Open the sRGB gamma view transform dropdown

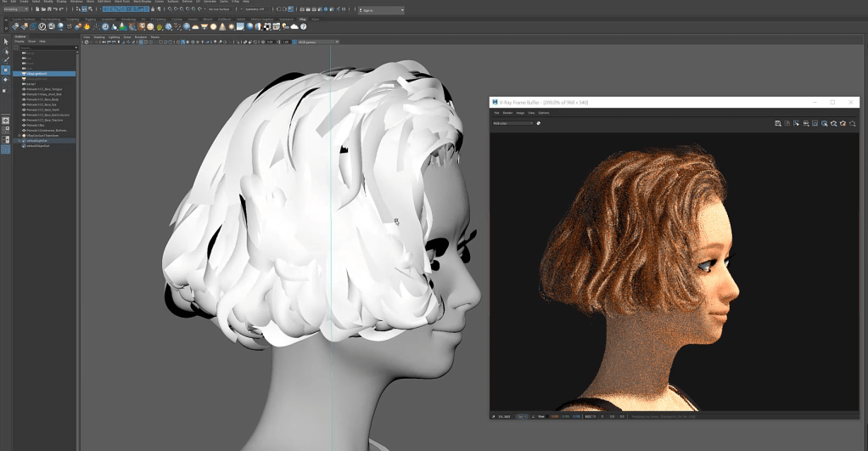[x=316, y=42]
